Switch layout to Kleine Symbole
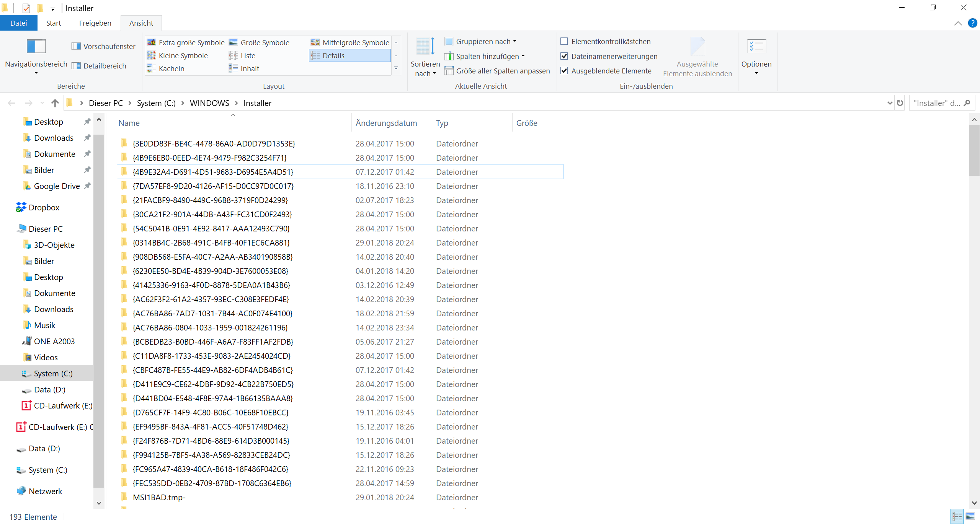This screenshot has width=980, height=524. tap(177, 55)
